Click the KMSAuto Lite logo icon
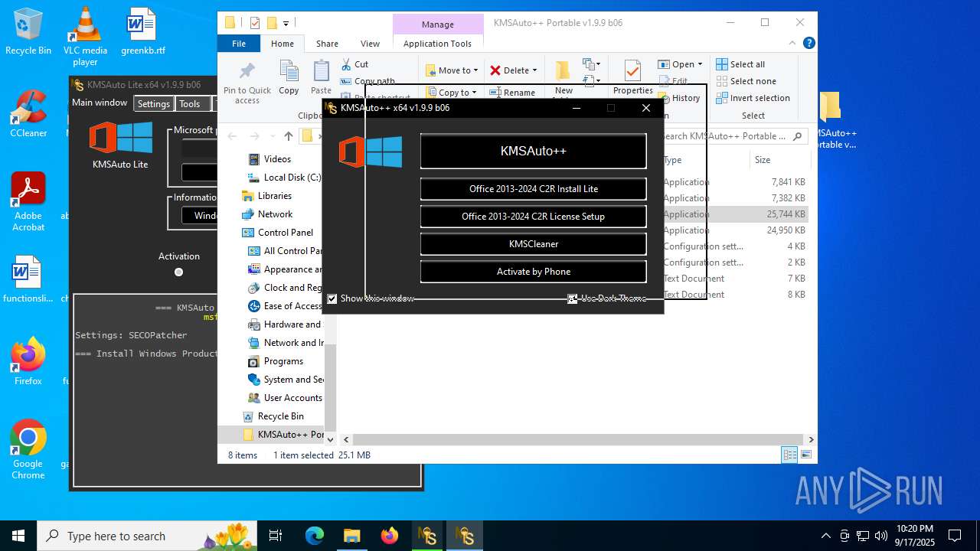 coord(121,139)
